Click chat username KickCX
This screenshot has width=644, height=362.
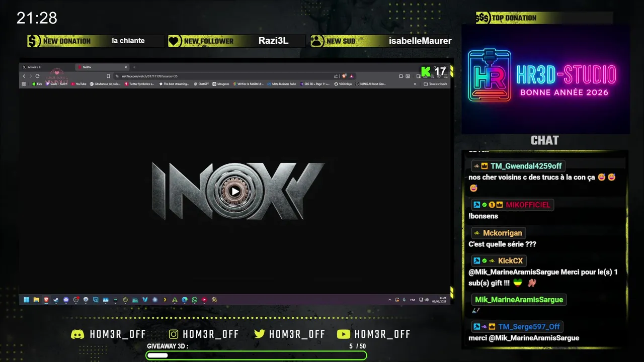511,260
